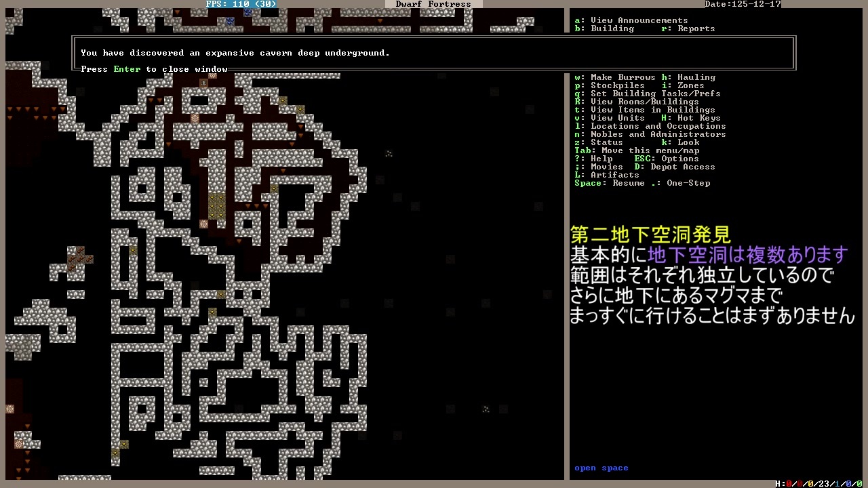Select Stockpiles in the command menu
Image resolution: width=868 pixels, height=488 pixels.
(x=610, y=85)
